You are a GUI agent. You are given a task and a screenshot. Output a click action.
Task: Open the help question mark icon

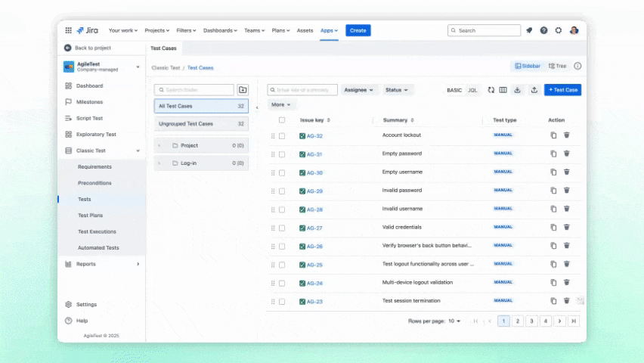pyautogui.click(x=543, y=30)
